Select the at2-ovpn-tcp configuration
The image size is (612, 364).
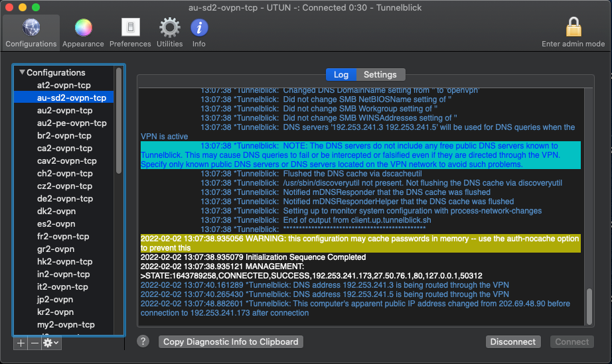pyautogui.click(x=64, y=85)
